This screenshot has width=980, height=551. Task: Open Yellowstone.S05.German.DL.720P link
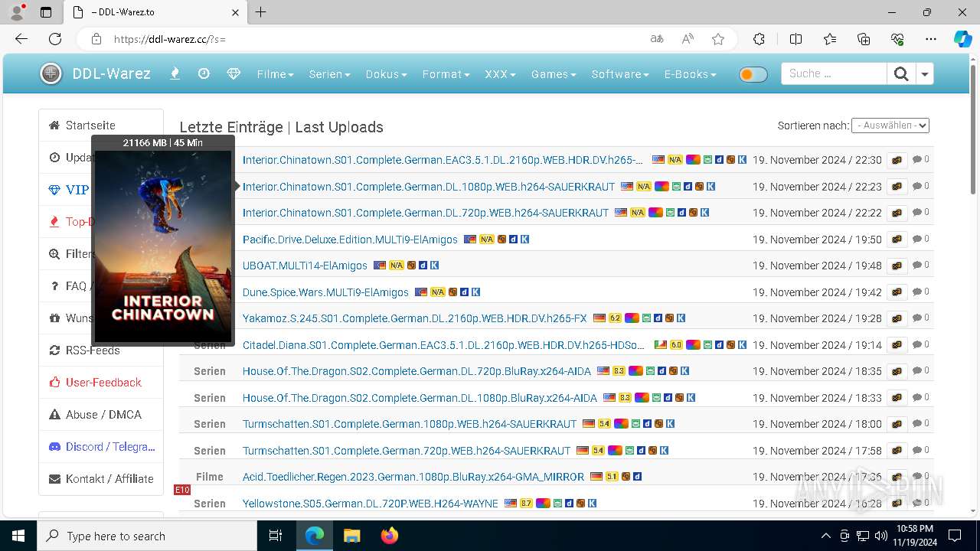point(371,504)
